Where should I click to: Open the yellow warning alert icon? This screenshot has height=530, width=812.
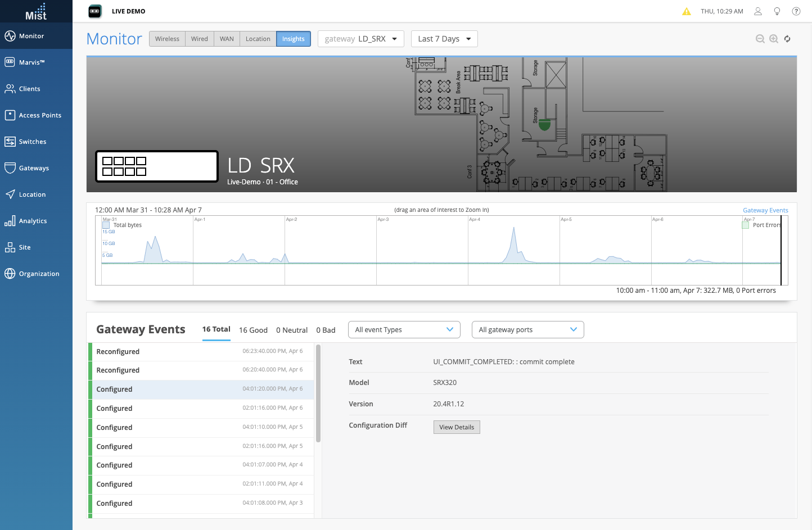coord(687,11)
